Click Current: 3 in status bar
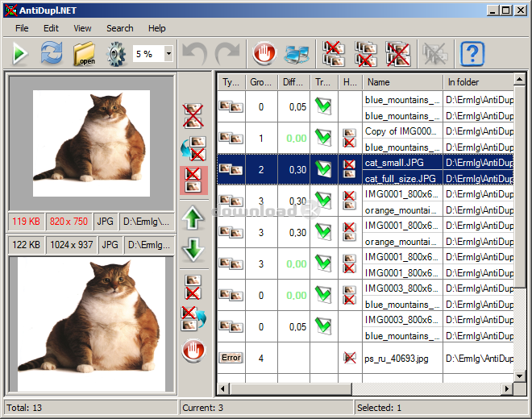532x419 pixels. coord(202,408)
